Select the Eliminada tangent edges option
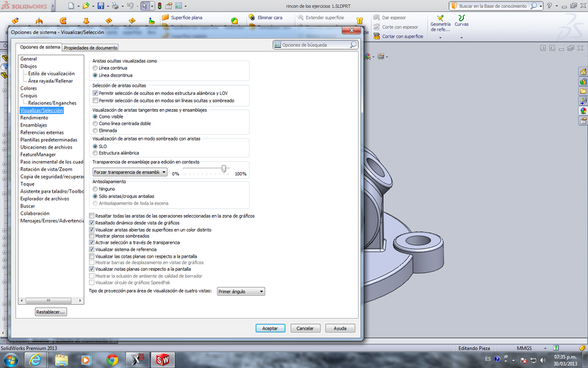This screenshot has height=368, width=588. tap(95, 131)
